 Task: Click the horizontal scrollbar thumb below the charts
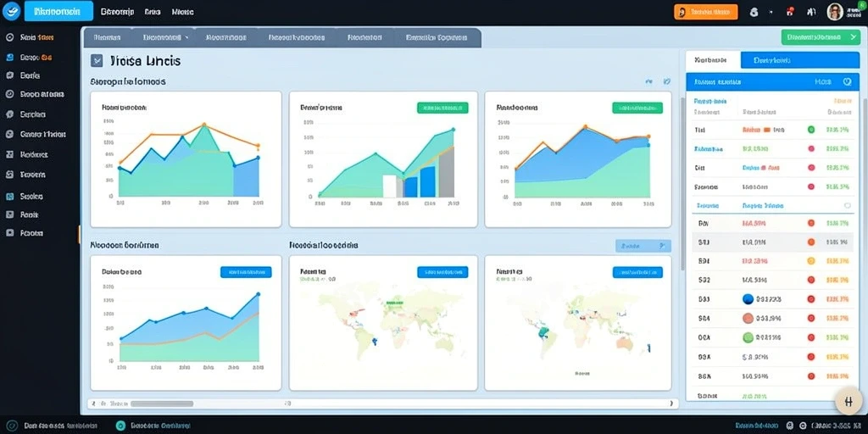[x=162, y=404]
